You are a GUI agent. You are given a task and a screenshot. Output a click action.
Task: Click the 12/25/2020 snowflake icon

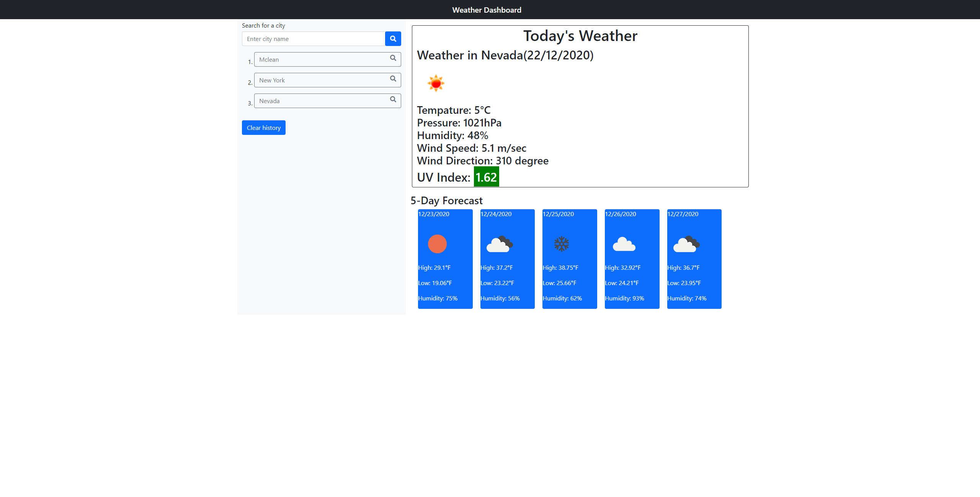tap(562, 244)
